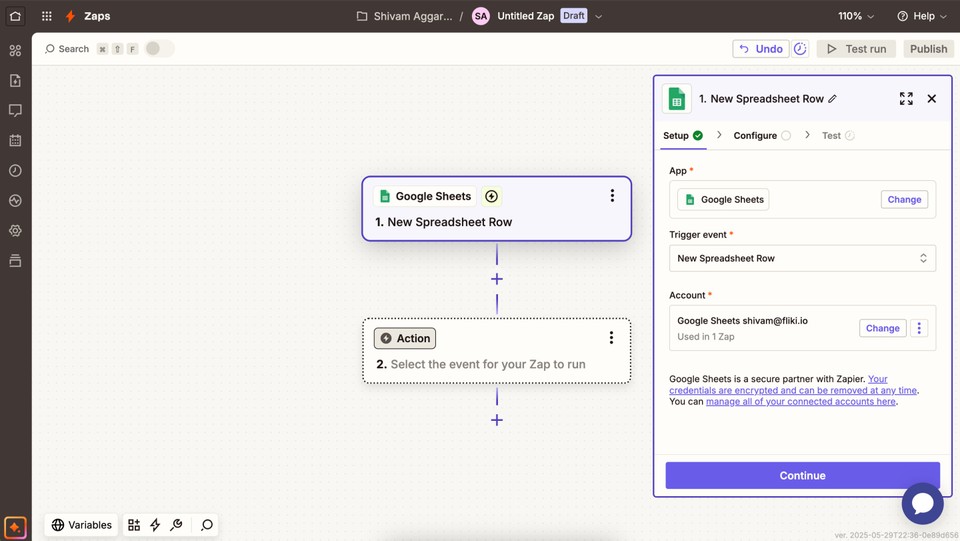Add step below the Action card
960x541 pixels.
(497, 420)
